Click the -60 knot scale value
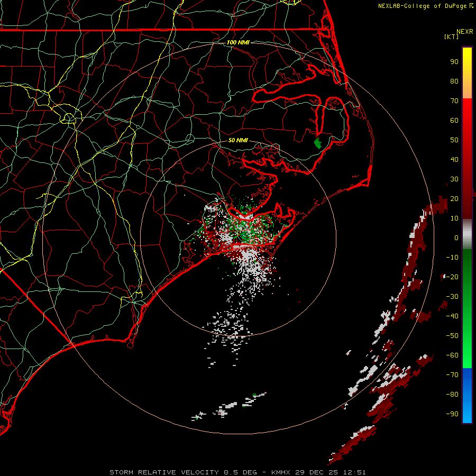This screenshot has width=476, height=476. (x=452, y=355)
